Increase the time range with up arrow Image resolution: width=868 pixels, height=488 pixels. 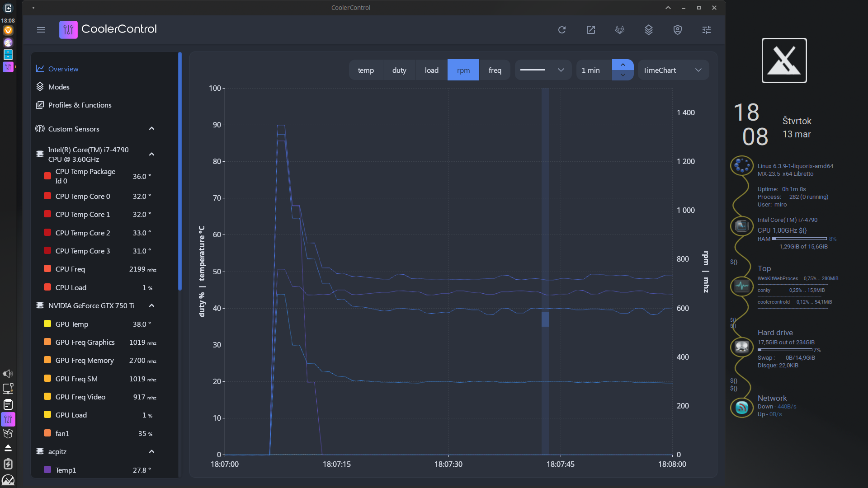[623, 65]
